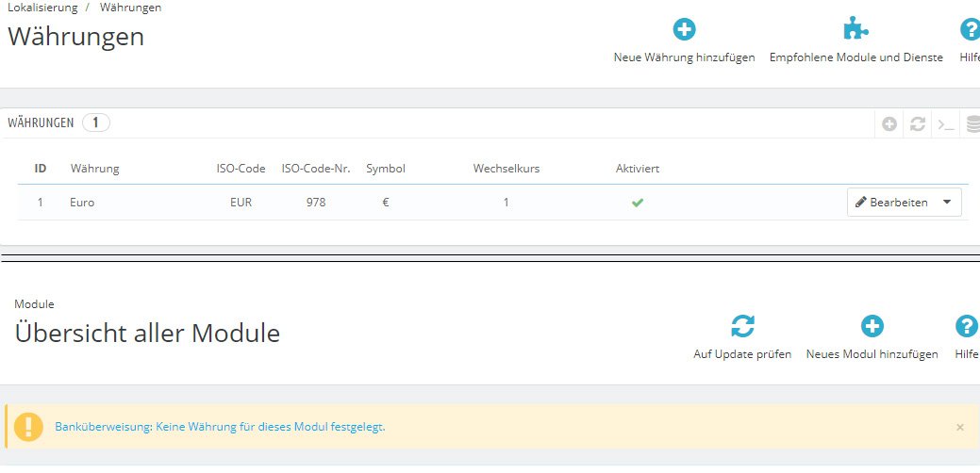Click the Aktiviert column header
This screenshot has height=473, width=980.
pos(638,169)
